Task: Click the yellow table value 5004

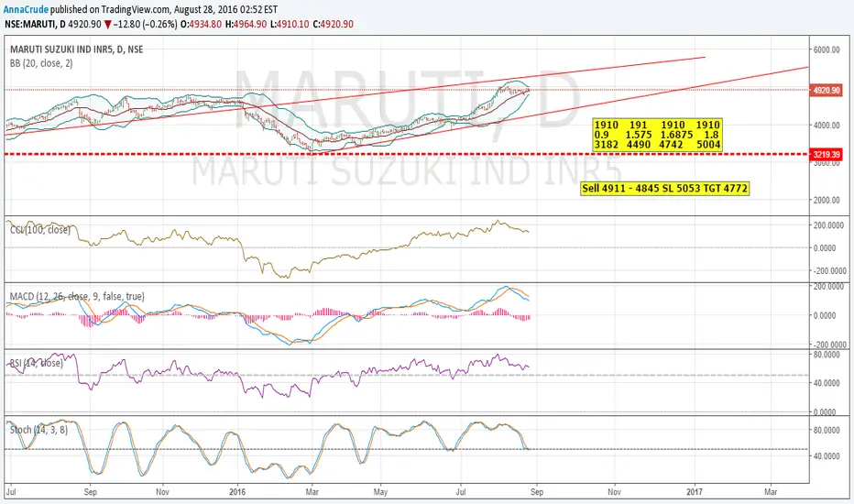Action: click(x=708, y=145)
